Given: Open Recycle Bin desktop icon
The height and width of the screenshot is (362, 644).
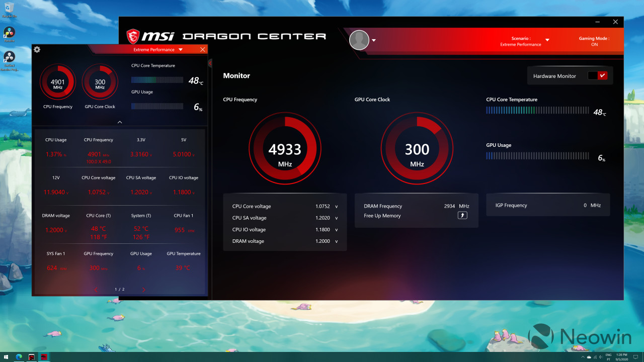Looking at the screenshot, I should [9, 10].
